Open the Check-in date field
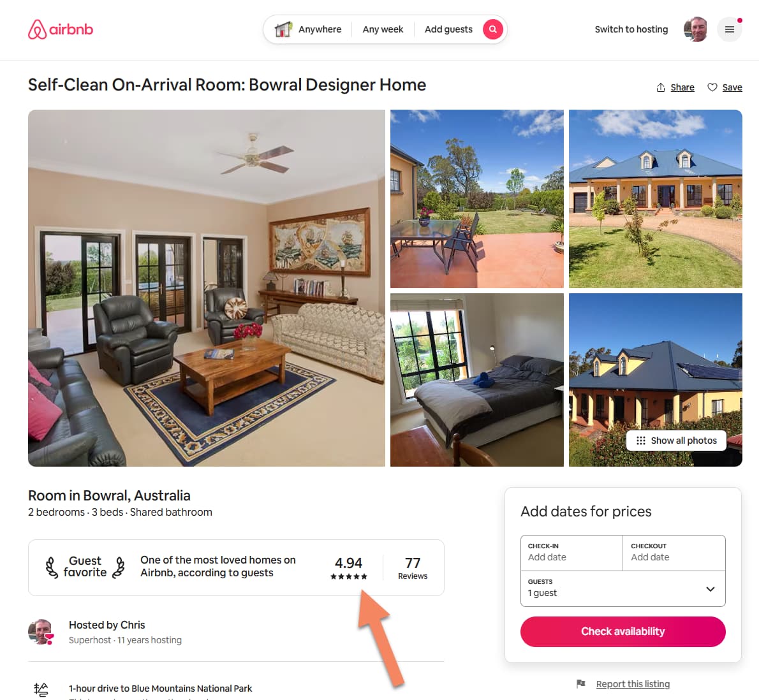This screenshot has width=759, height=700. [571, 553]
